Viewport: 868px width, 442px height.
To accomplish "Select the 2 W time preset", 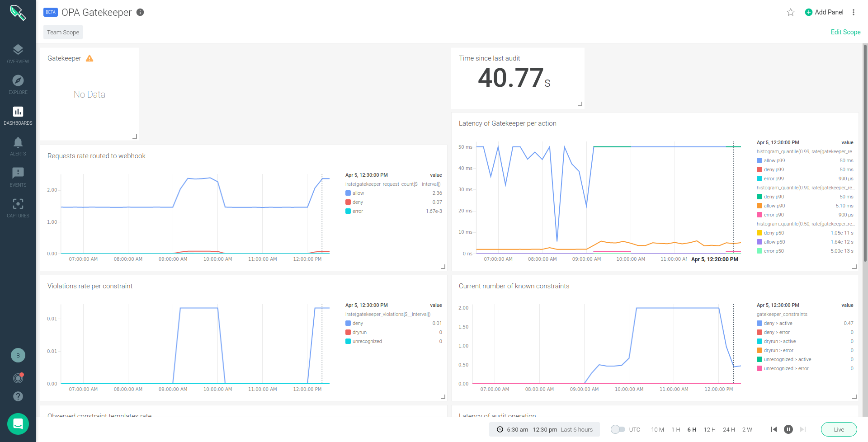I will click(x=747, y=430).
